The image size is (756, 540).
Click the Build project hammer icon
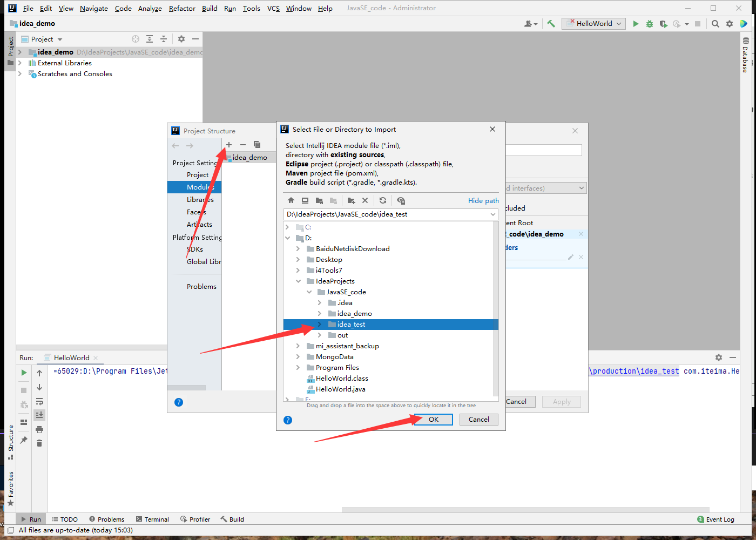pyautogui.click(x=551, y=23)
